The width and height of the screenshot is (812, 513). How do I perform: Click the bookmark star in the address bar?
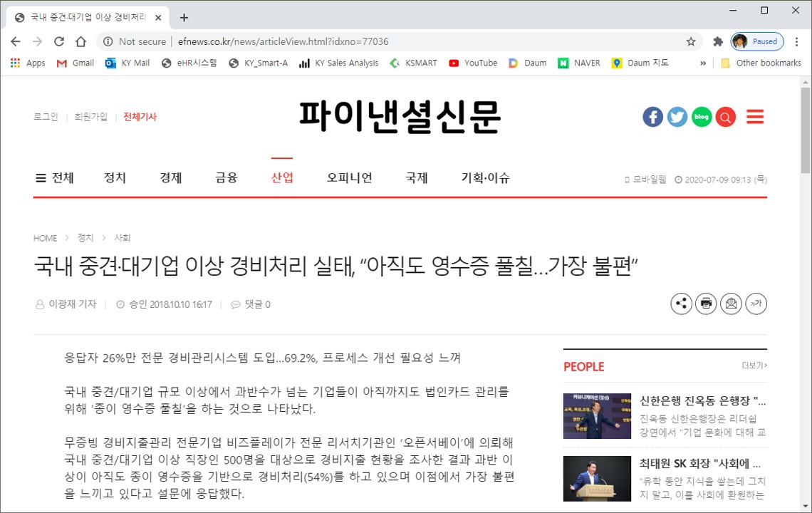(690, 41)
